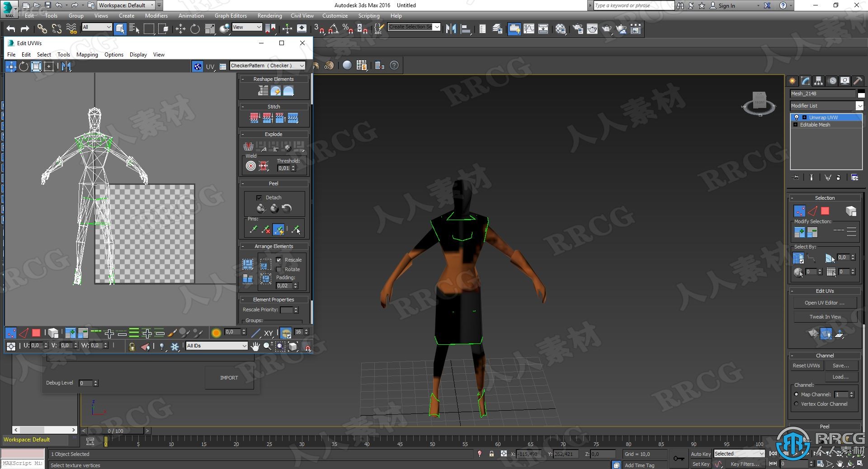Screen dimensions: 868x469
Task: Click the Tweak In View button
Action: 825,317
